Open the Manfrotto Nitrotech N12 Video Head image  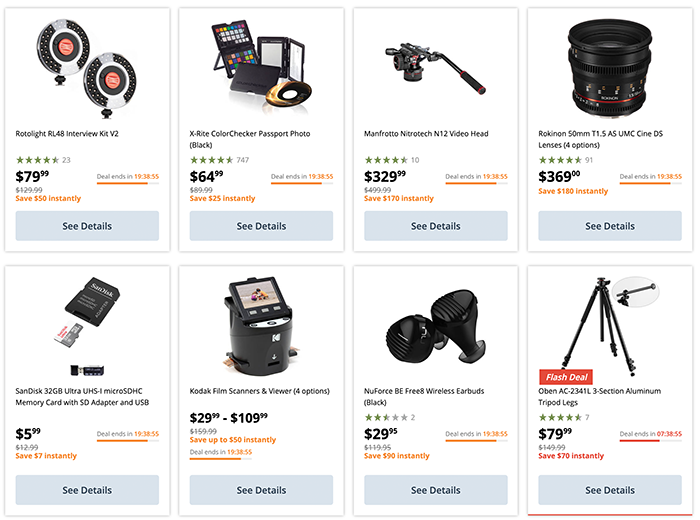coord(435,68)
